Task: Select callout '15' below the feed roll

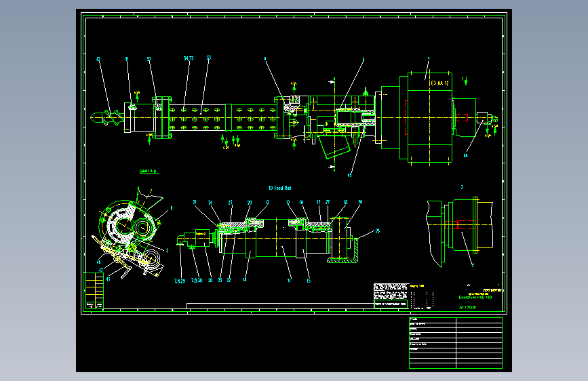Action: coord(309,281)
